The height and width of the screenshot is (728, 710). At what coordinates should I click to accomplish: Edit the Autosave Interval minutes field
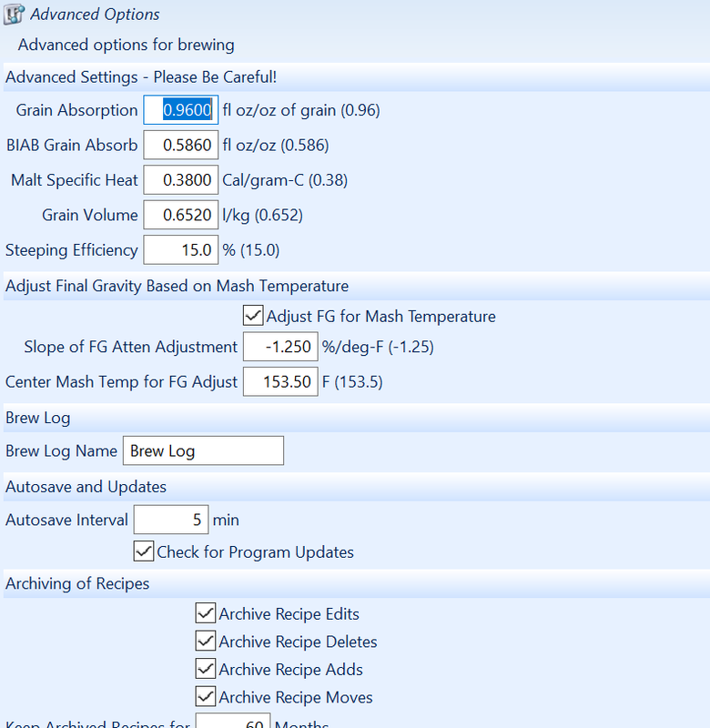(171, 520)
